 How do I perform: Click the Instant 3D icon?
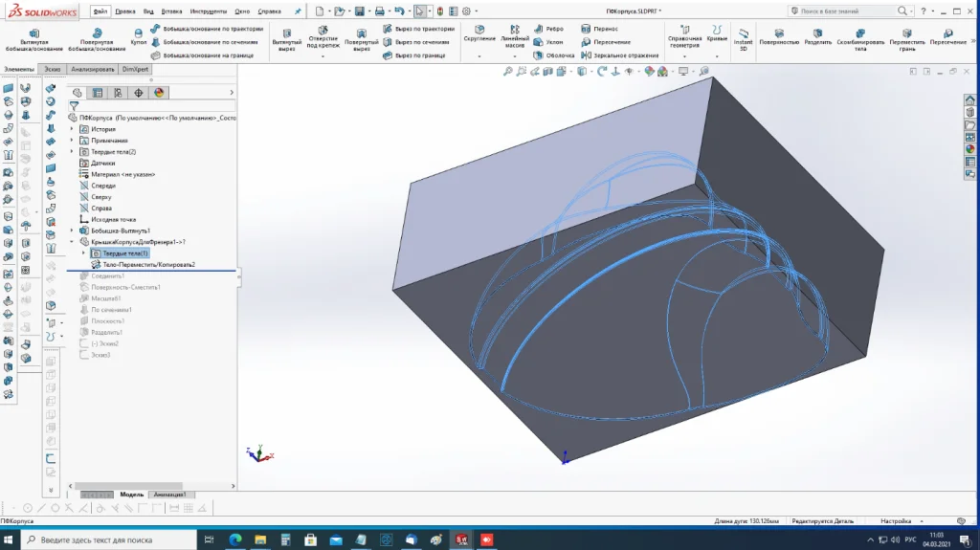743,36
